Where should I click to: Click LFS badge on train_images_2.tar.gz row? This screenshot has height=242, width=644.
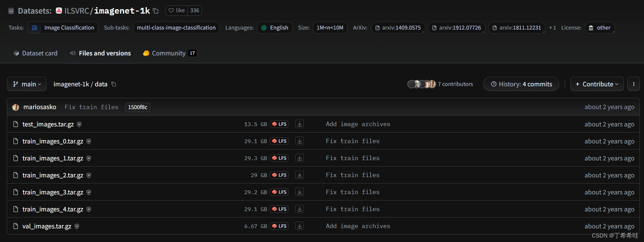click(x=279, y=175)
